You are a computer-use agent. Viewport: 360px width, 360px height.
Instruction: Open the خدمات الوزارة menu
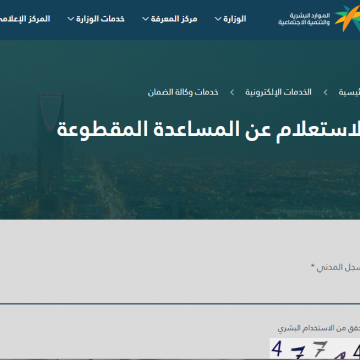pyautogui.click(x=100, y=19)
